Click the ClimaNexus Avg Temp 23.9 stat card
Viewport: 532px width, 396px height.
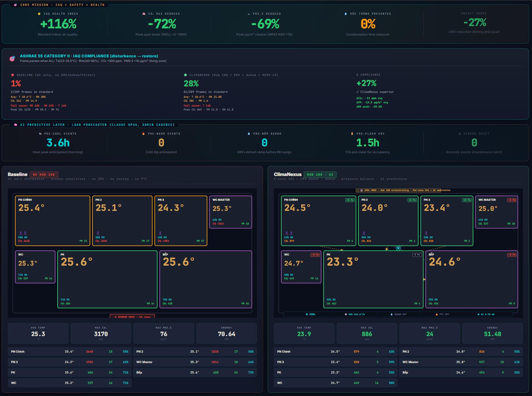coord(304,333)
